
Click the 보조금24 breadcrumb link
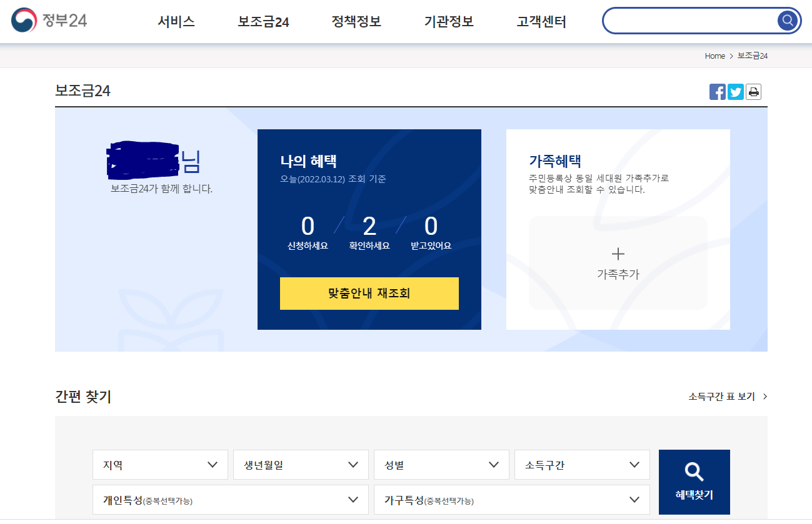tap(753, 56)
